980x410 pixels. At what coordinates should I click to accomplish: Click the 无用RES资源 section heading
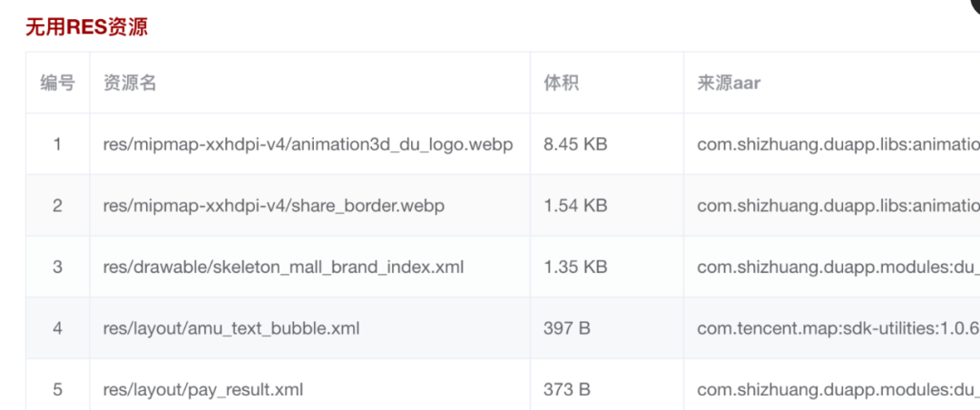point(86,27)
